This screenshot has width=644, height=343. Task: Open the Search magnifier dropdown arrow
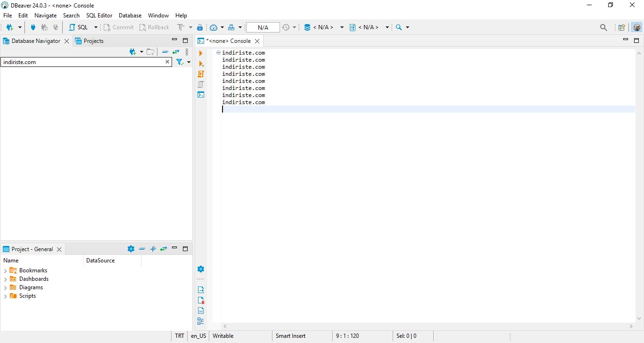click(x=407, y=27)
